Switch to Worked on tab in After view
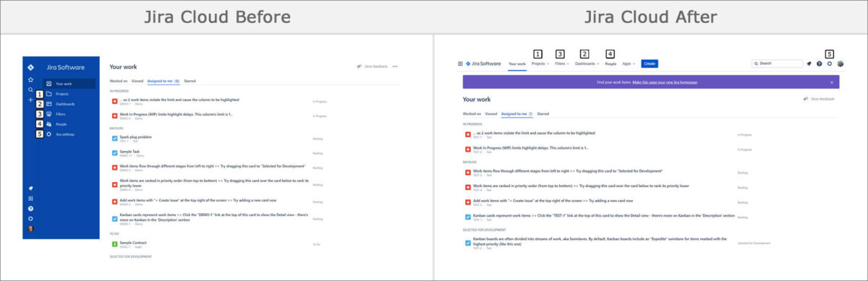Image resolution: width=868 pixels, height=281 pixels. 472,113
